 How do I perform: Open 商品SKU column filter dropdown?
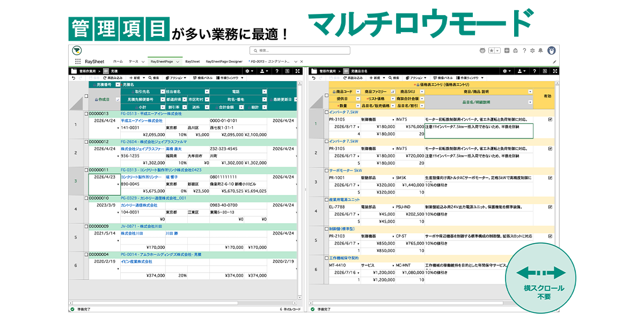[x=421, y=92]
